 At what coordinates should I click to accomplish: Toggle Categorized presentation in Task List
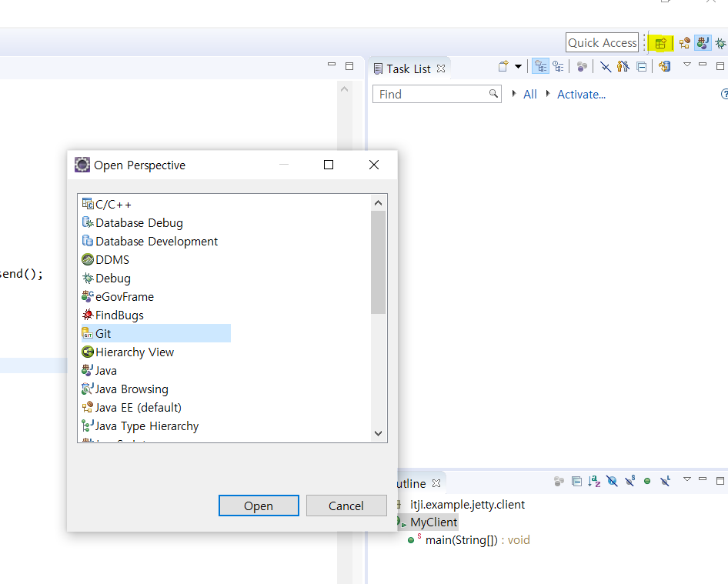point(540,66)
